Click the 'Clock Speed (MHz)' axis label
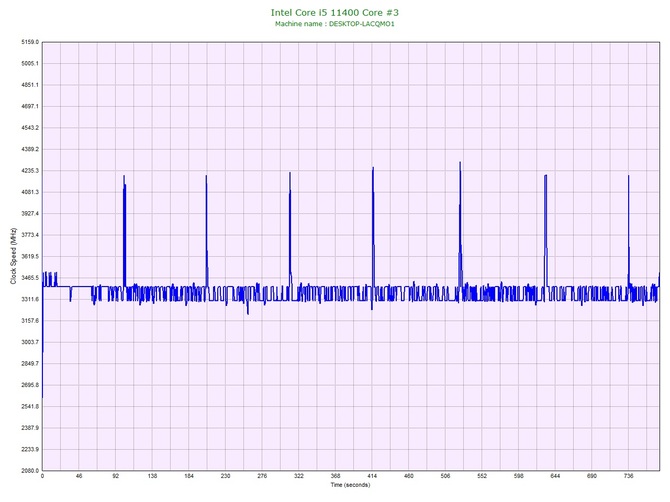The width and height of the screenshot is (670, 502). (x=13, y=256)
